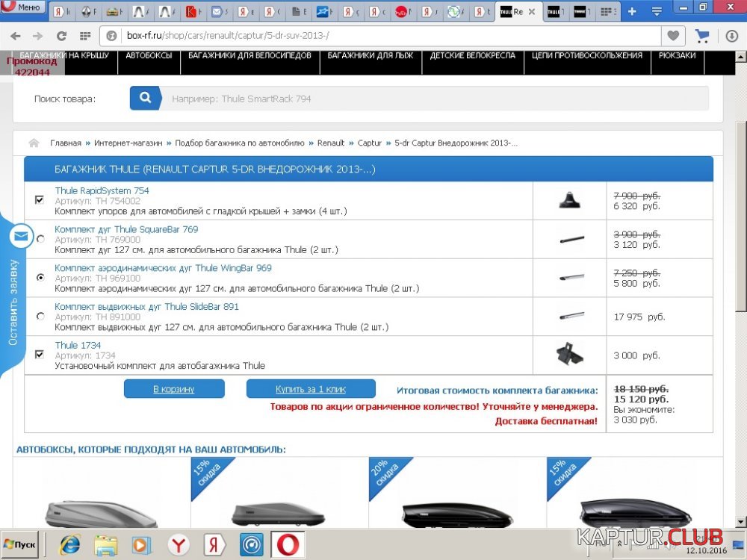Click the shopping cart icon in browser toolbar
747x560 pixels.
702,36
